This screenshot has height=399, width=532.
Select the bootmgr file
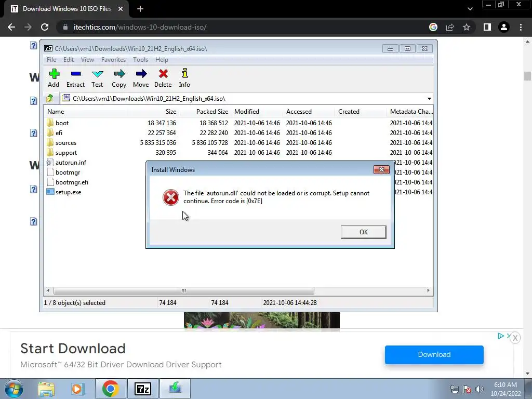point(68,172)
